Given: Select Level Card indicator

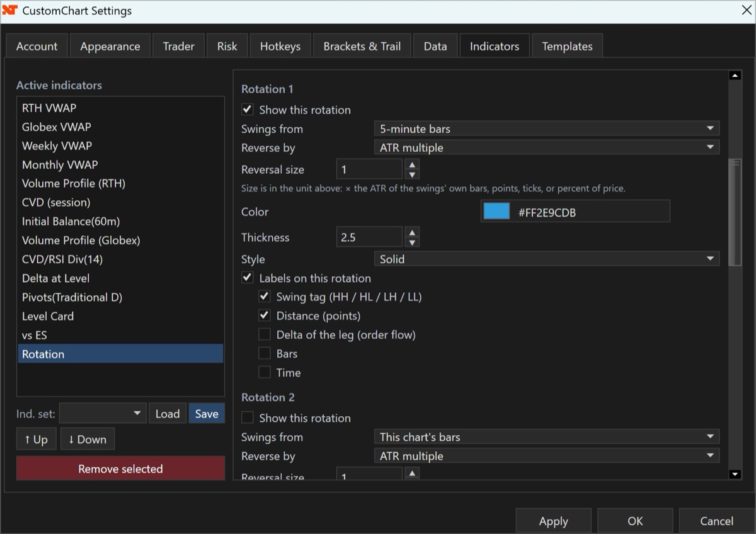Looking at the screenshot, I should point(120,315).
